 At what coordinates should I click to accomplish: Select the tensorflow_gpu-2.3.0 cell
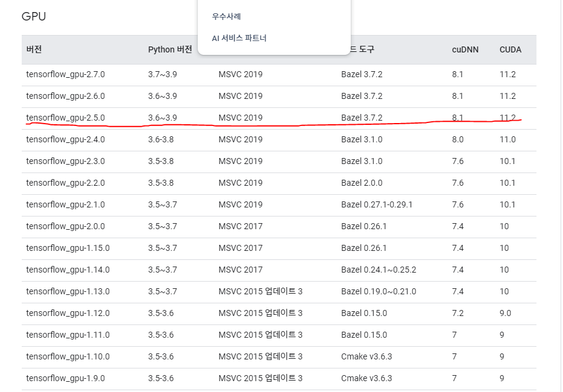tap(65, 162)
